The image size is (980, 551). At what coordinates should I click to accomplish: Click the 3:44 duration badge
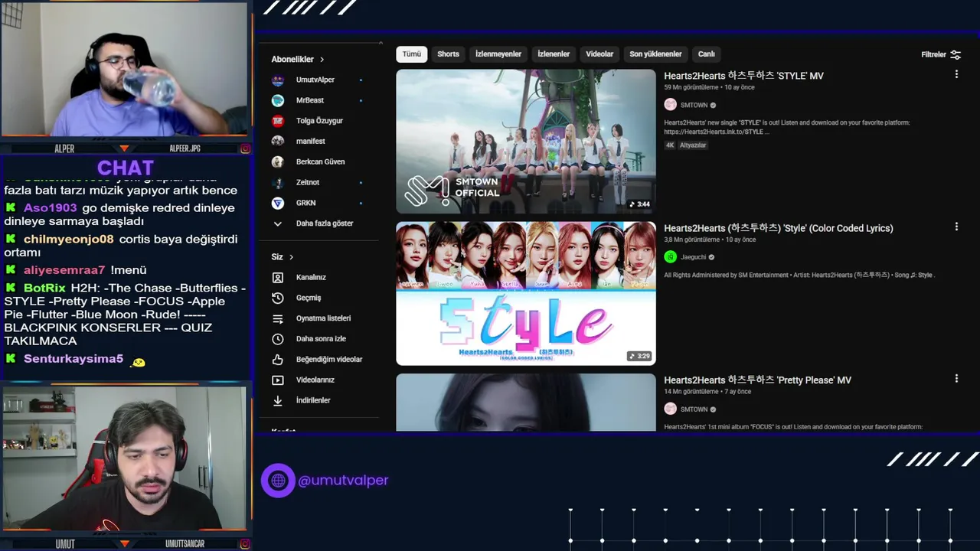(x=639, y=204)
